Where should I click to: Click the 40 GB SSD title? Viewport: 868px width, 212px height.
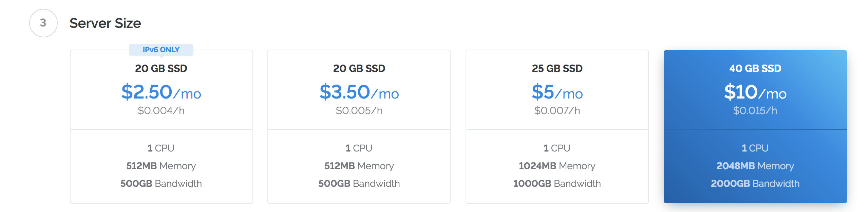coord(755,68)
